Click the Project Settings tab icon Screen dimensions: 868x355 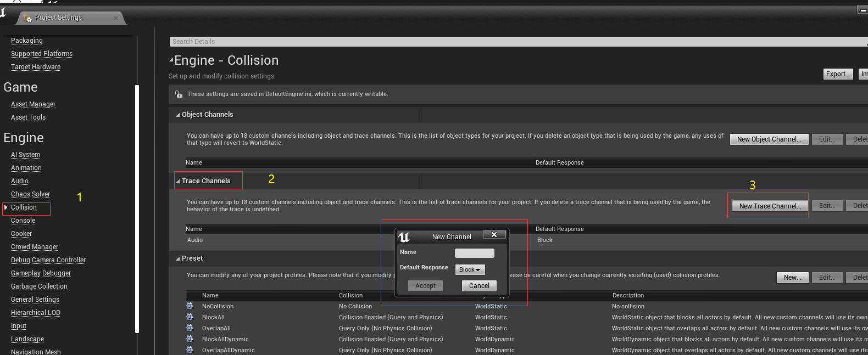[28, 18]
